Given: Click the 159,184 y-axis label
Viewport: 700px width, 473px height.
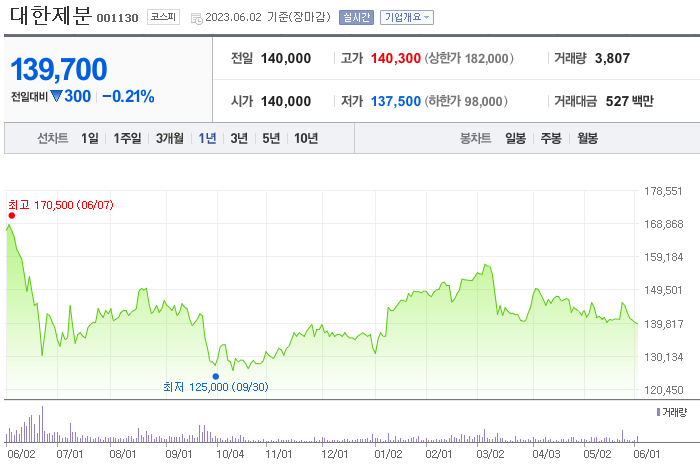Looking at the screenshot, I should tap(663, 257).
